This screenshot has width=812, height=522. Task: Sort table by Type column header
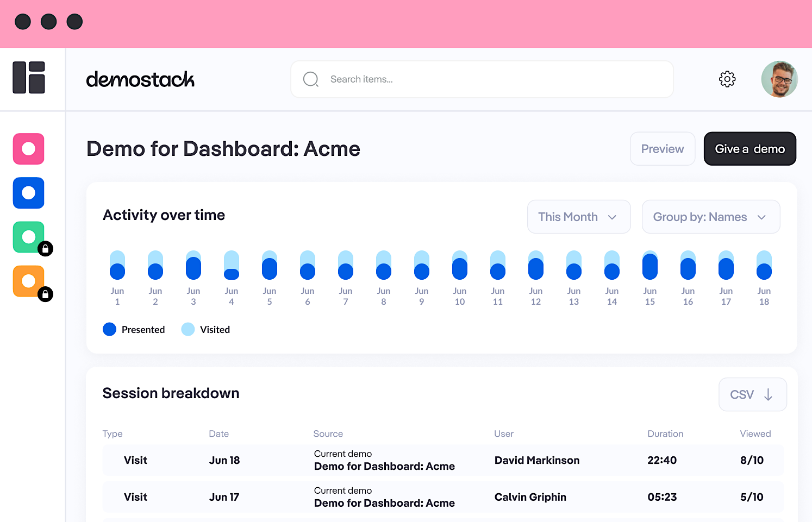tap(113, 433)
